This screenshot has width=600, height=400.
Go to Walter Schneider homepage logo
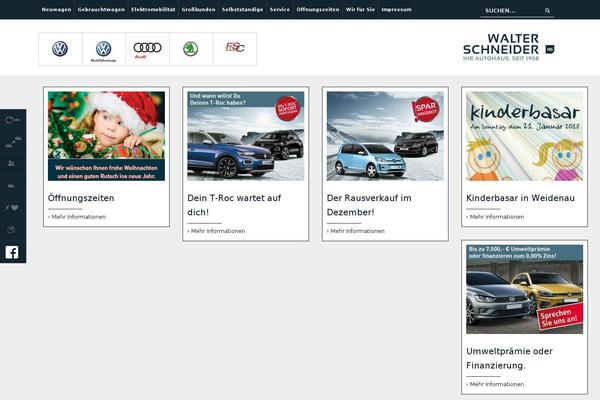pos(508,47)
